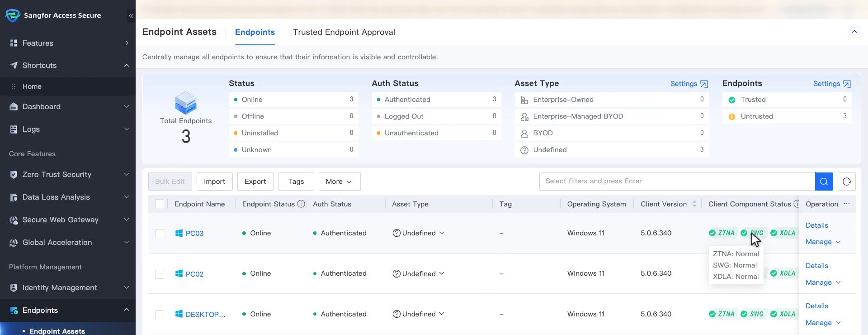Click the search magnifier button
This screenshot has height=335, width=868.
pos(824,182)
